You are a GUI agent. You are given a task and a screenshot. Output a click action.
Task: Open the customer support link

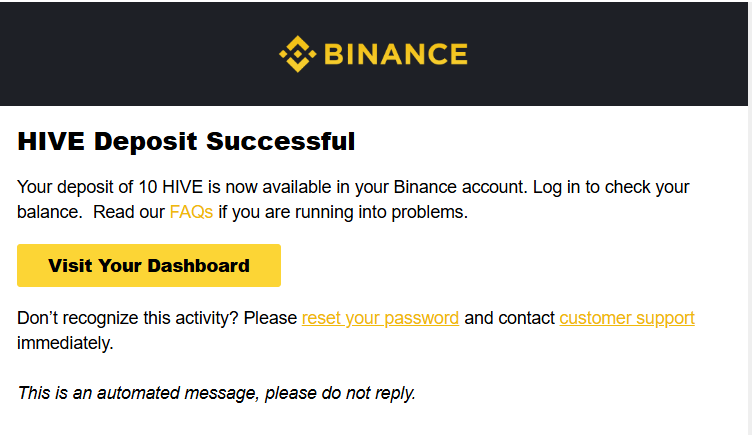(x=627, y=318)
